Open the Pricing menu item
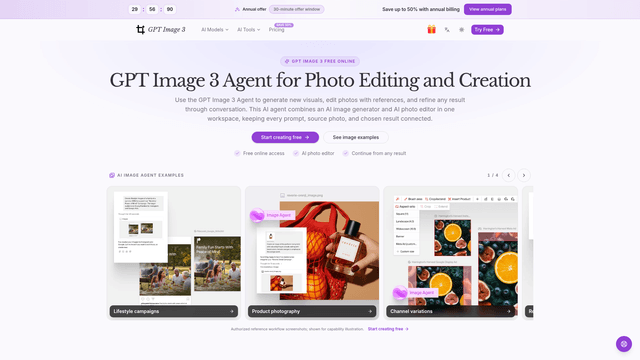The image size is (640, 360). tap(276, 30)
